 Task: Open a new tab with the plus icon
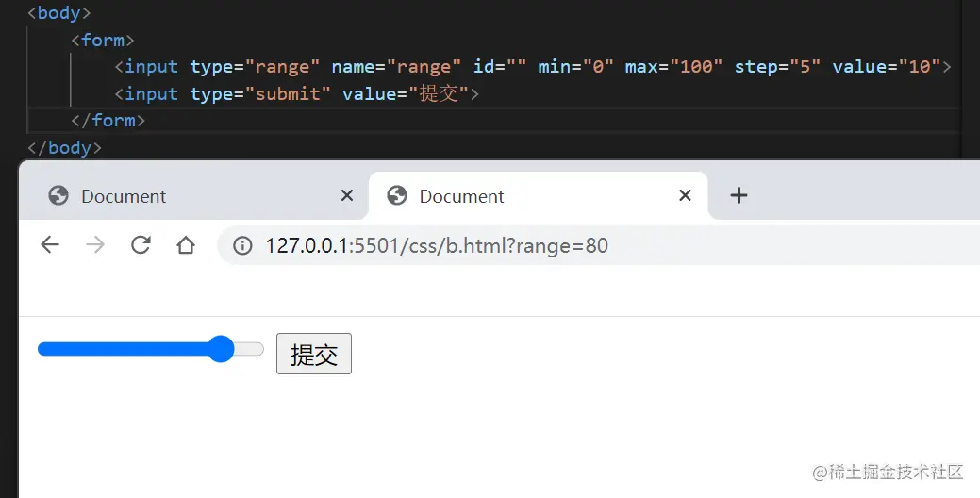[739, 195]
